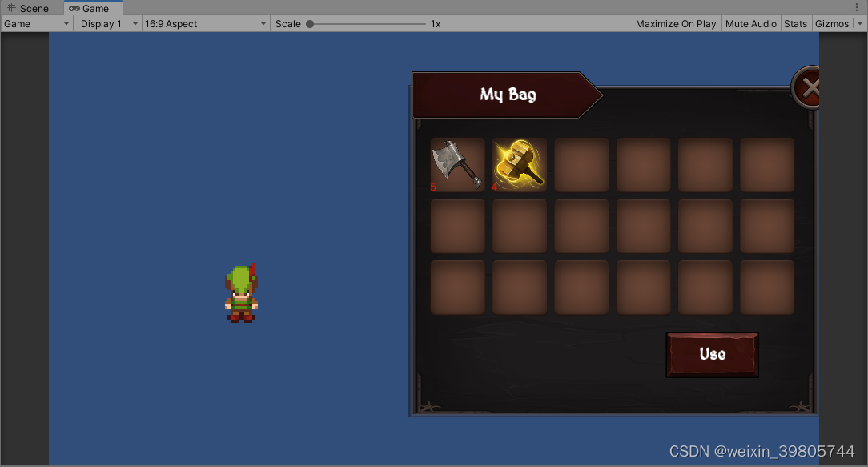Expand the Gizmos dropdown arrow
This screenshot has width=868, height=467.
860,24
